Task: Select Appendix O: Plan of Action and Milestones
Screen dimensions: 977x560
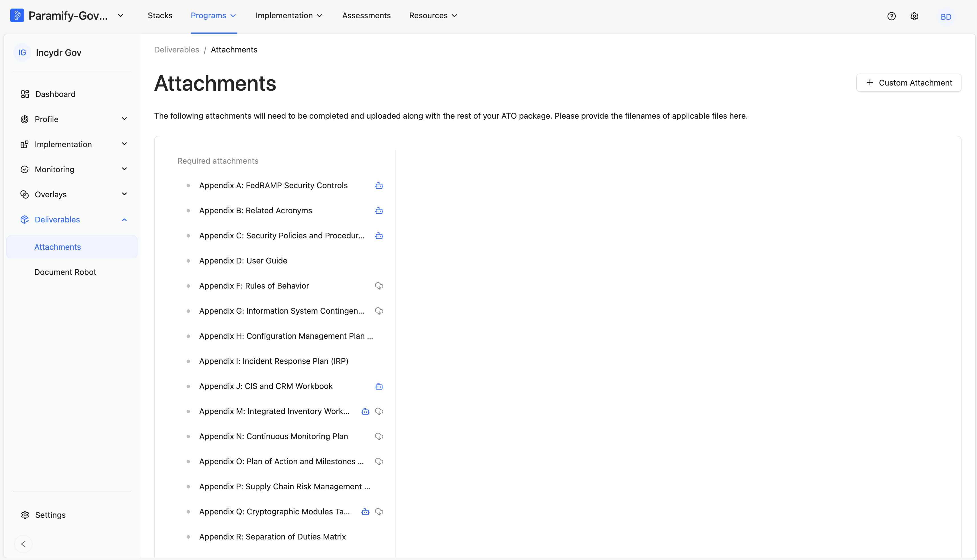Action: [x=281, y=462]
